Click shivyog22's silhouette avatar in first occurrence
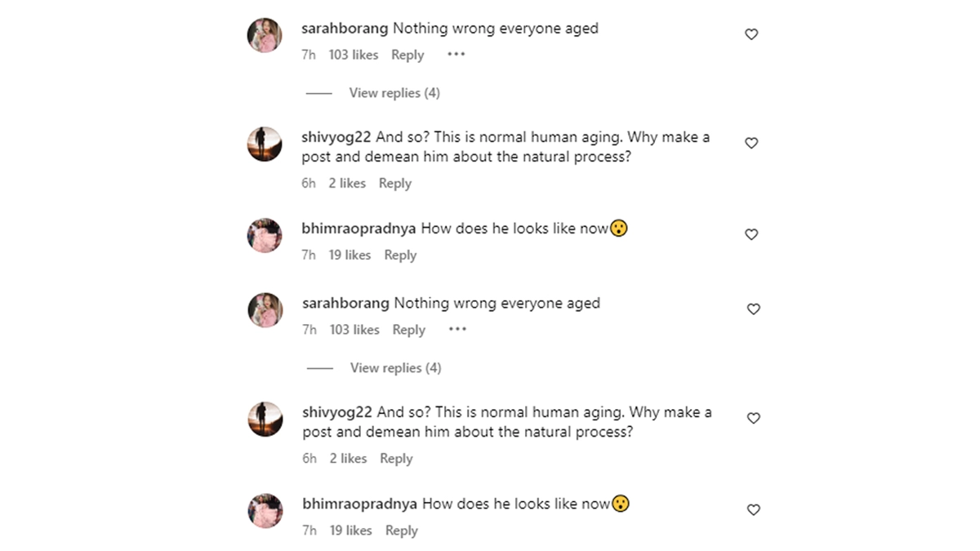 [265, 144]
